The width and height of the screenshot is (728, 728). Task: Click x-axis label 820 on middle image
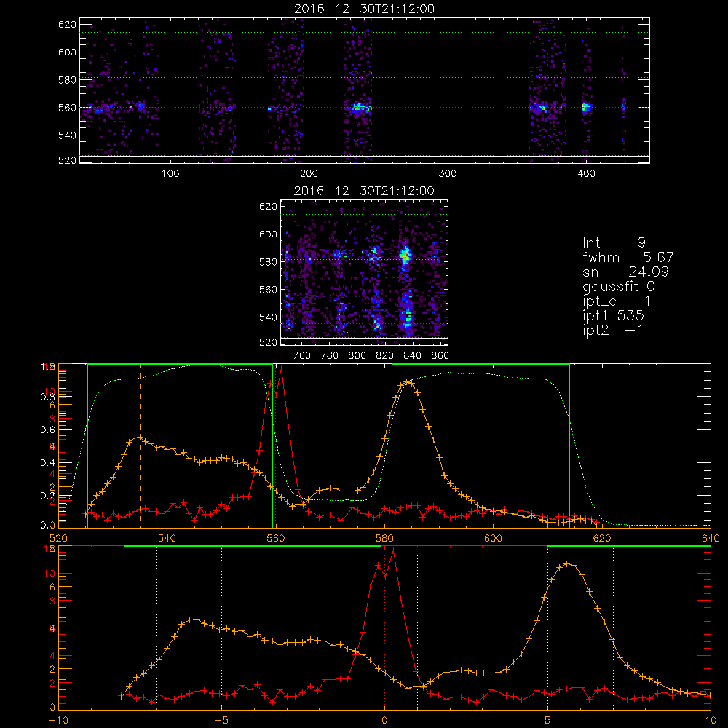(385, 356)
